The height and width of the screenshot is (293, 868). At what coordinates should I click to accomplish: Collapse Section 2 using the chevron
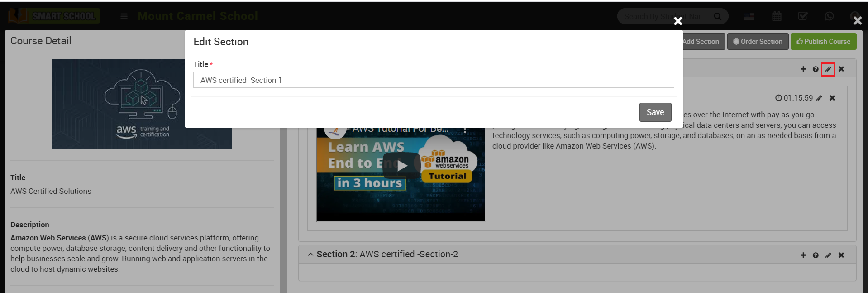(x=310, y=255)
